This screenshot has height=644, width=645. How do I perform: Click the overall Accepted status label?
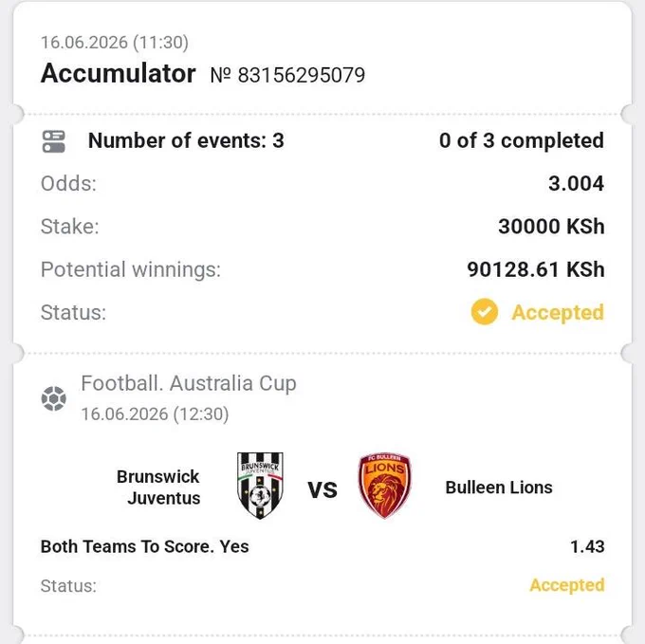(558, 313)
